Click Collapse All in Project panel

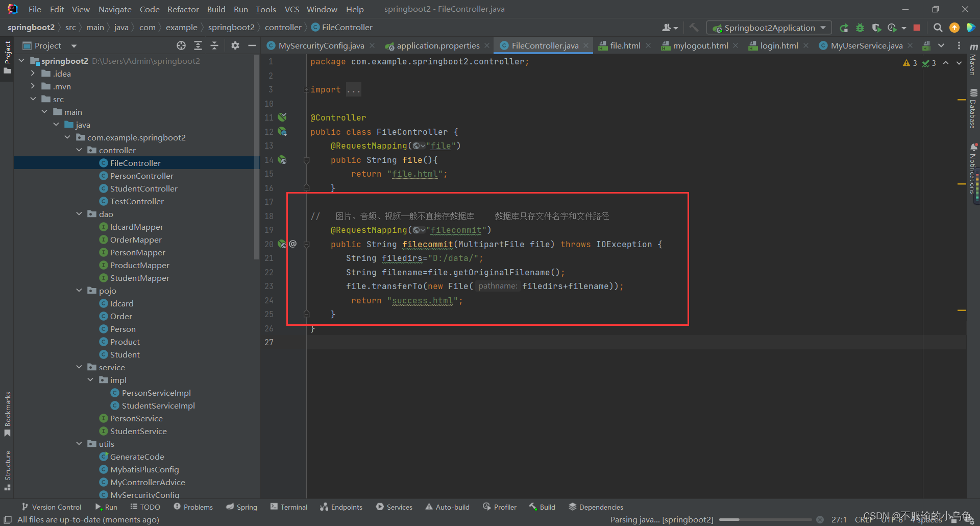214,45
